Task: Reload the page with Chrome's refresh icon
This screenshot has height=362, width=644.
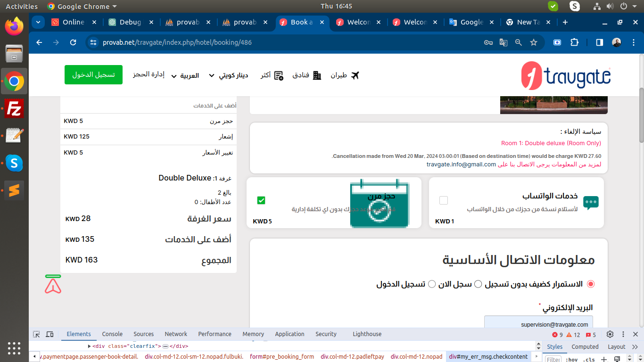Action: point(73,42)
